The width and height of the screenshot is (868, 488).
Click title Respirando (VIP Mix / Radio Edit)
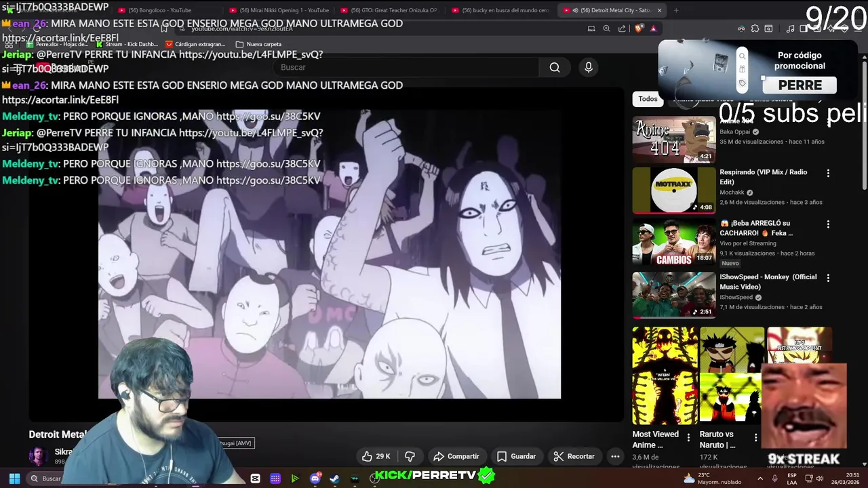(763, 177)
